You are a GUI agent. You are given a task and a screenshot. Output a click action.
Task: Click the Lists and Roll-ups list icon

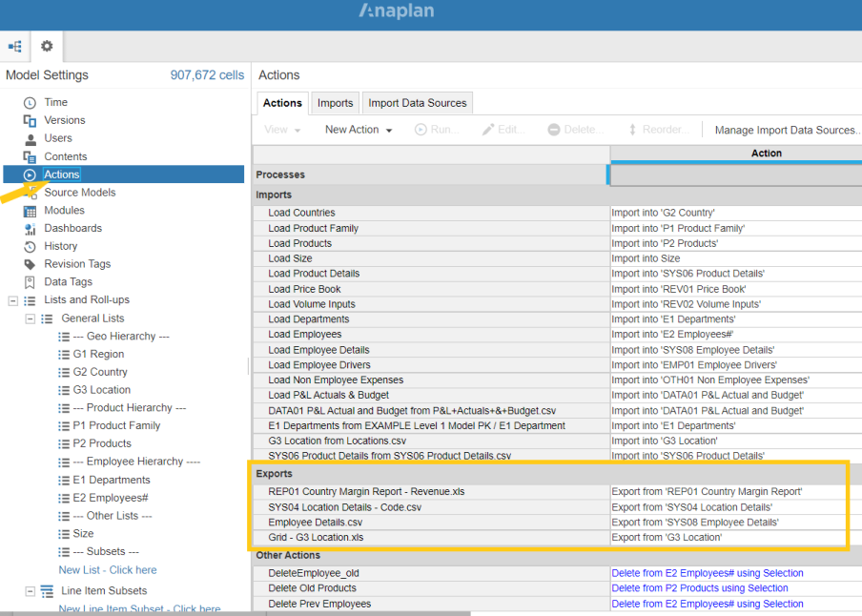tap(30, 301)
